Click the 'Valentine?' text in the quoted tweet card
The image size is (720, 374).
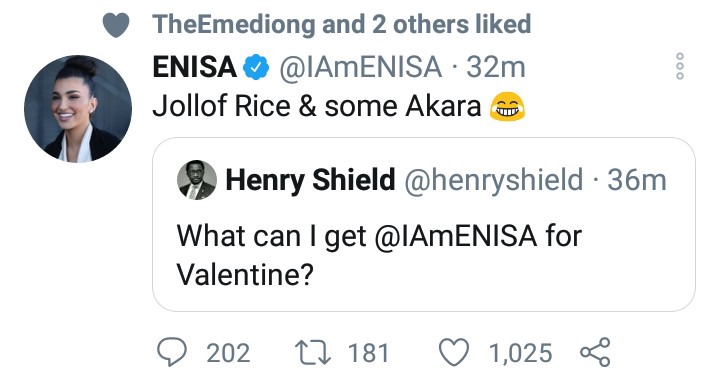point(245,275)
